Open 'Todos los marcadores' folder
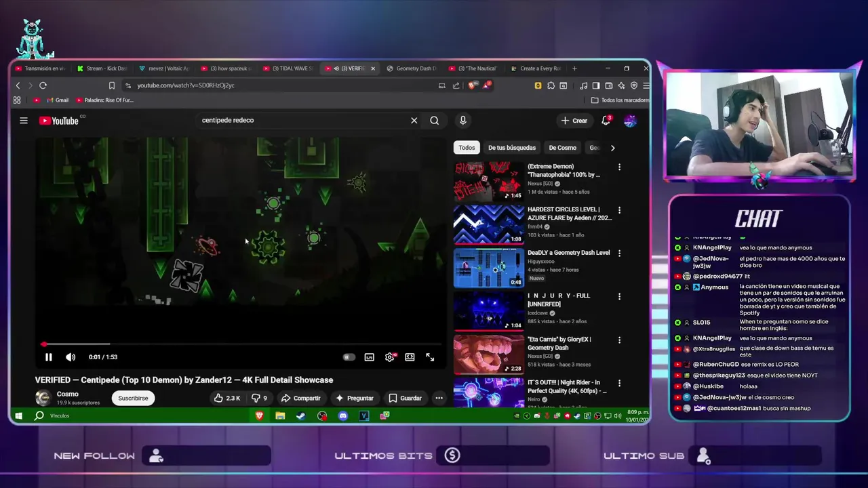Screen dimensions: 868x488 tap(620, 100)
